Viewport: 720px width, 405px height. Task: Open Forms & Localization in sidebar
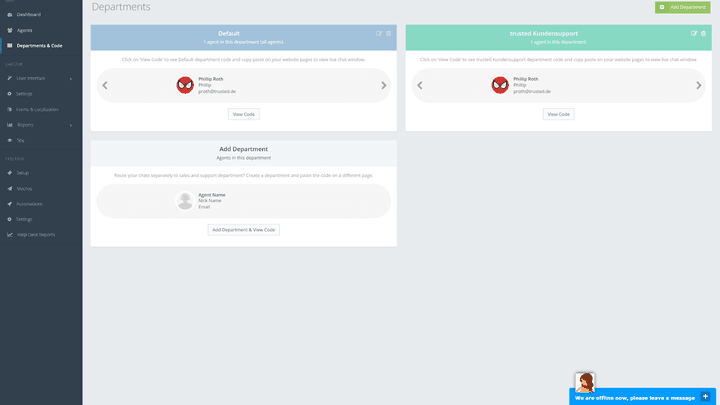click(33, 109)
